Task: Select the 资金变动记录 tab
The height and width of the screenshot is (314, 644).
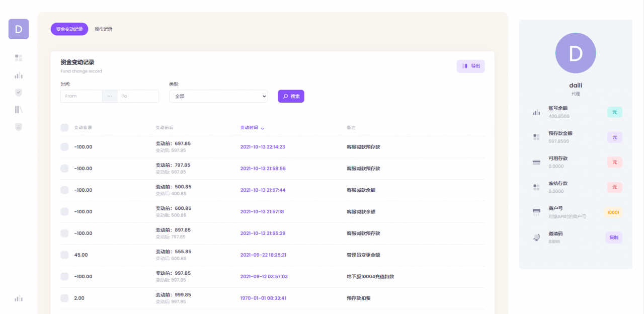Action: tap(69, 29)
